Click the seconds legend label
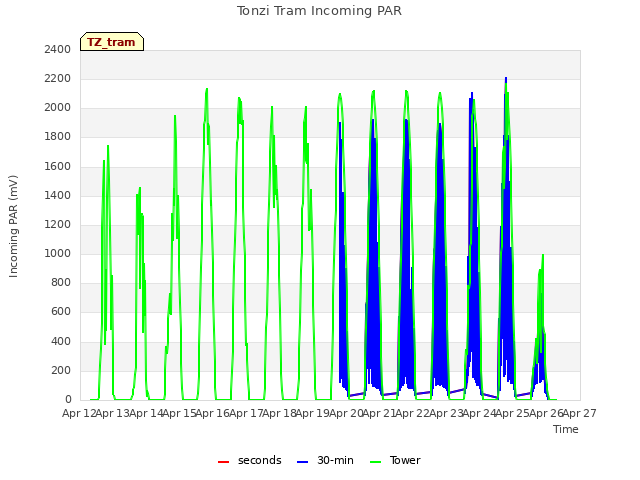This screenshot has height=480, width=640. 260,460
